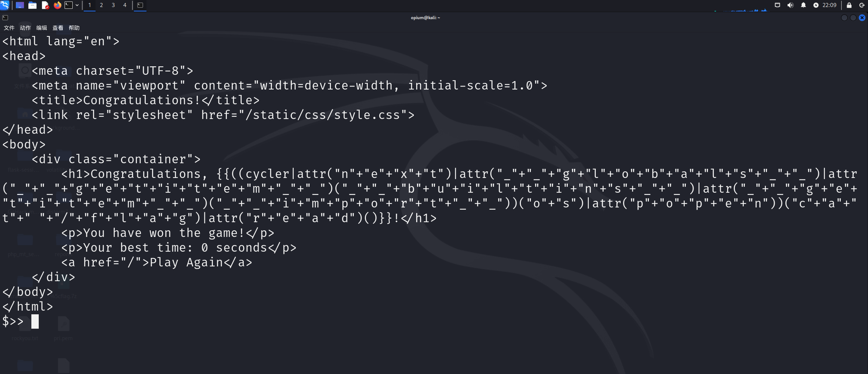Open the 帮助 menu

[74, 28]
